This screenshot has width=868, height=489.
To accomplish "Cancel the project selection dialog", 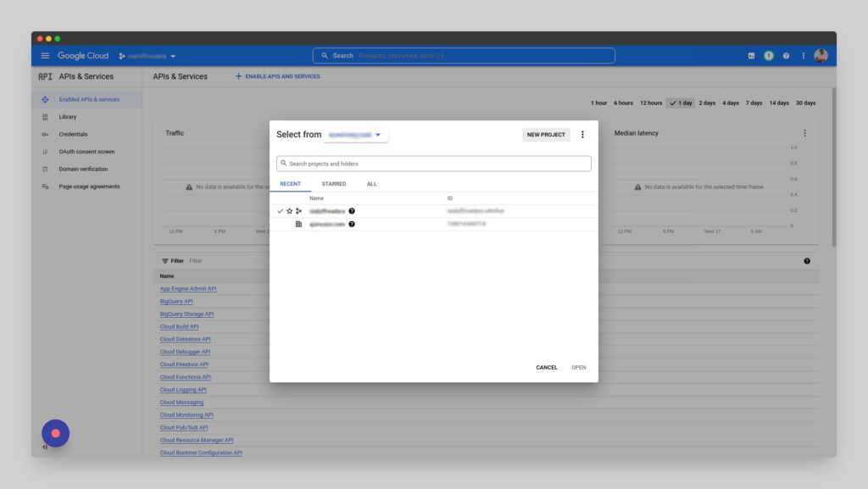I will (x=547, y=367).
